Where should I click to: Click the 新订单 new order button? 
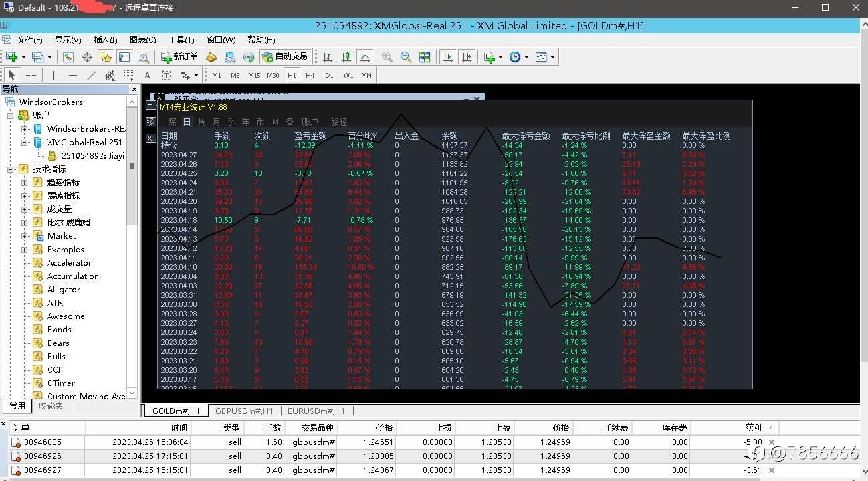point(179,57)
